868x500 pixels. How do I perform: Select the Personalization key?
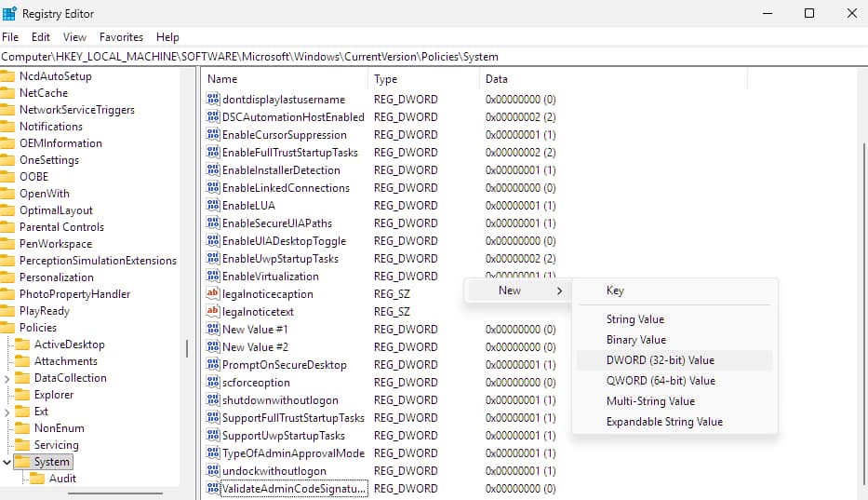pyautogui.click(x=57, y=277)
